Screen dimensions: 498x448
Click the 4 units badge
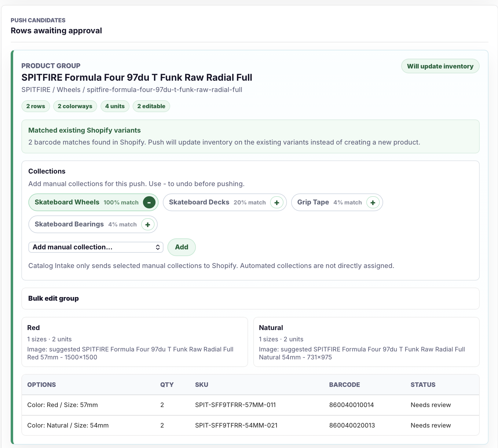tap(115, 106)
